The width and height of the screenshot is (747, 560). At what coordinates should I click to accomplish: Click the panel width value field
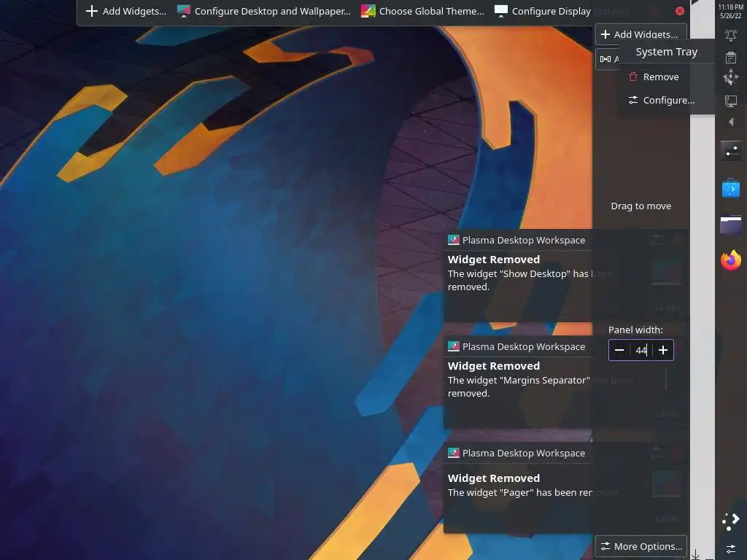(x=641, y=350)
